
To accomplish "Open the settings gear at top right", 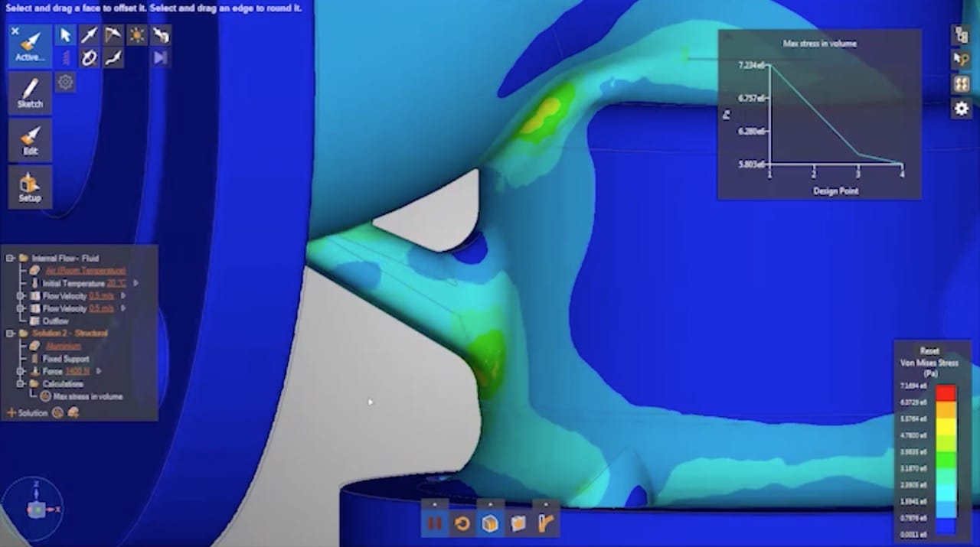I will (x=961, y=109).
